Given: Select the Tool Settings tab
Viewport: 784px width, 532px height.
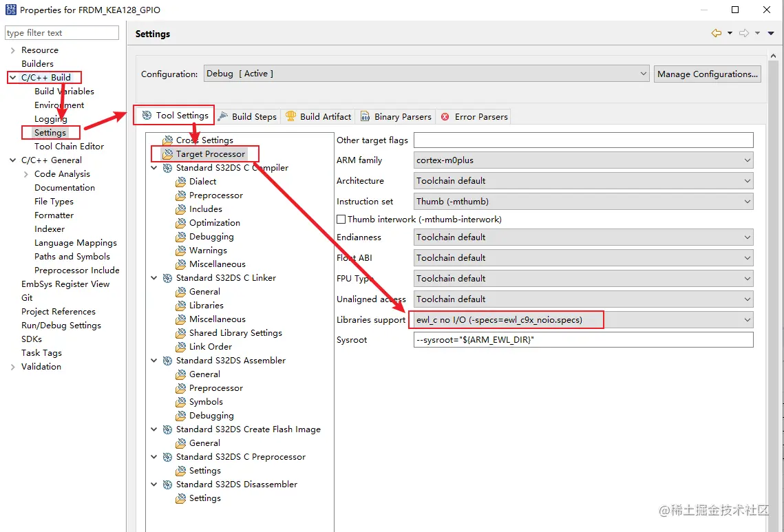Looking at the screenshot, I should [175, 116].
